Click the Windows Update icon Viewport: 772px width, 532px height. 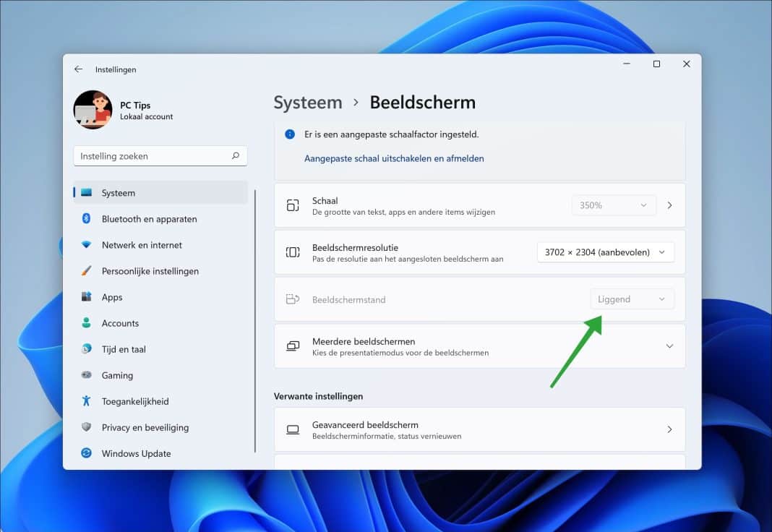point(87,453)
